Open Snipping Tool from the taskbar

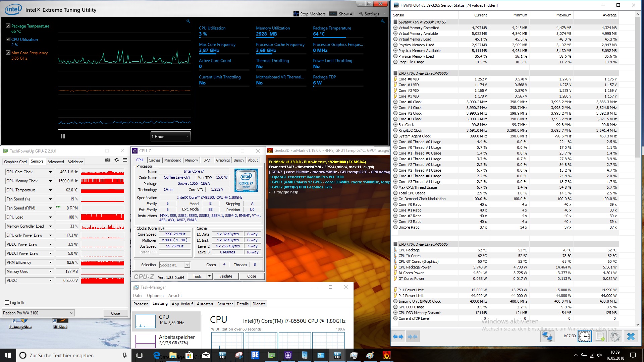[x=239, y=355]
